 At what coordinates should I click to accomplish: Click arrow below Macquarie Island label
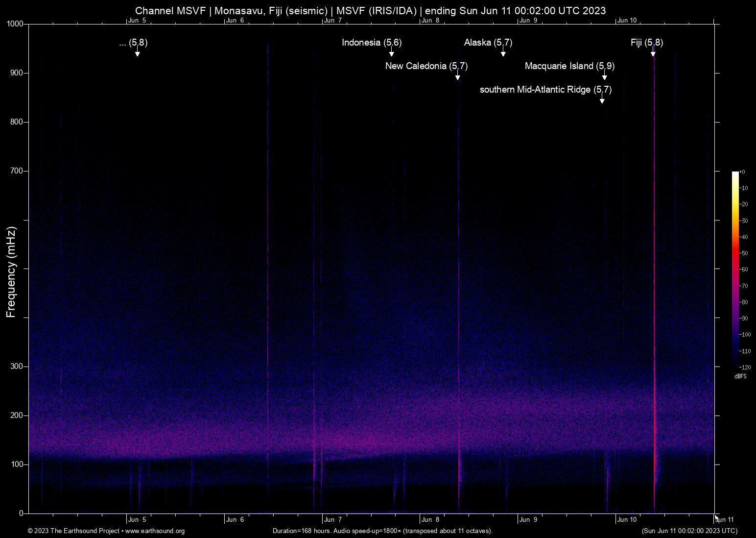pos(604,77)
